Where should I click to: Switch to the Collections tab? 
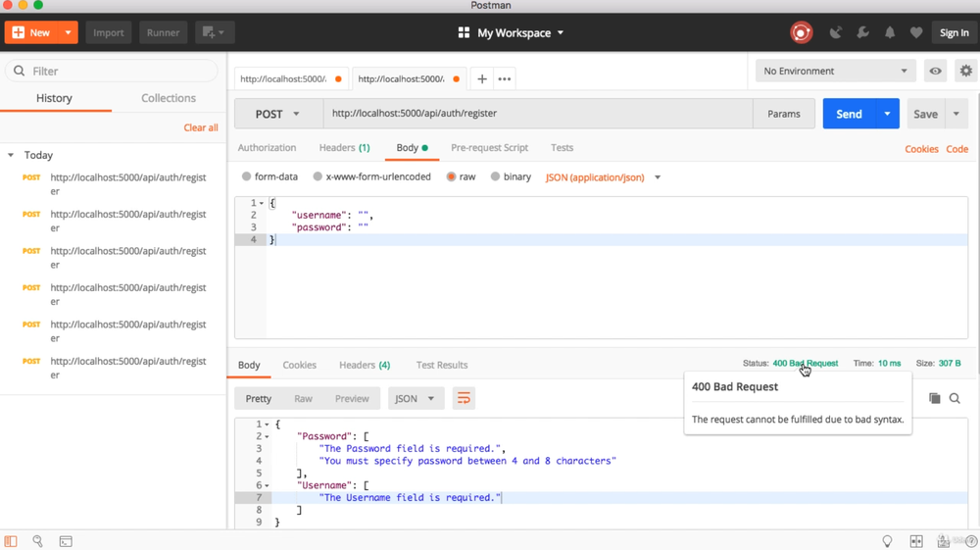(x=169, y=98)
